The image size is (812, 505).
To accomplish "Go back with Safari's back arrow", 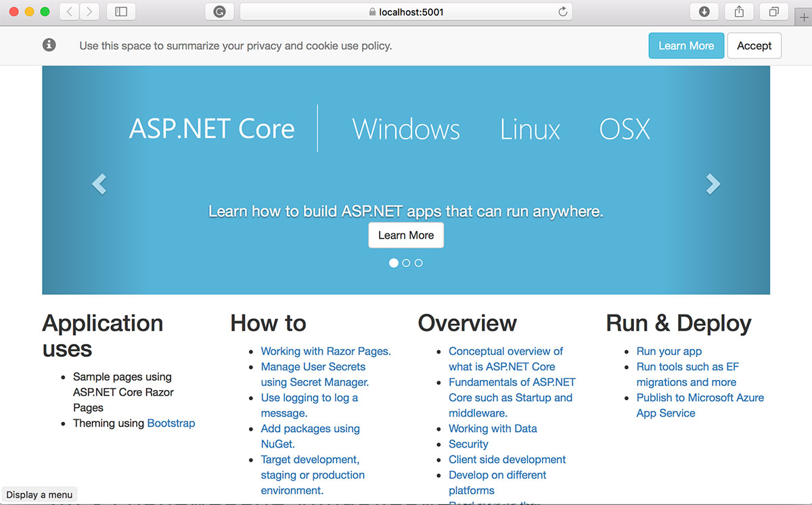I will click(70, 11).
